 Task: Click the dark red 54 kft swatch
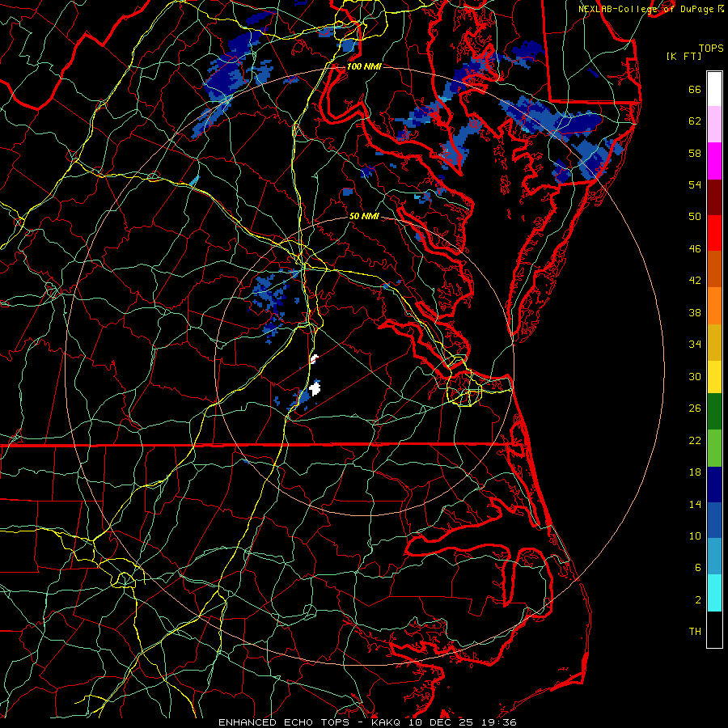pos(714,197)
